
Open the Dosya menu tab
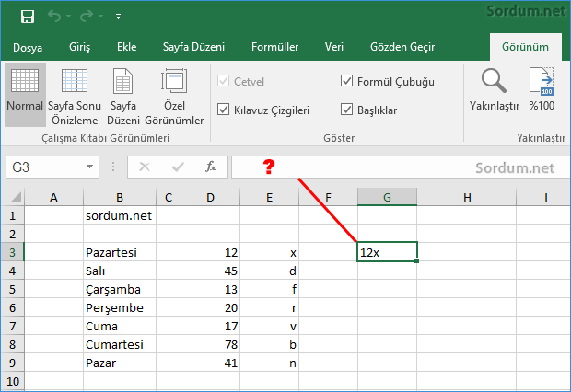[28, 47]
